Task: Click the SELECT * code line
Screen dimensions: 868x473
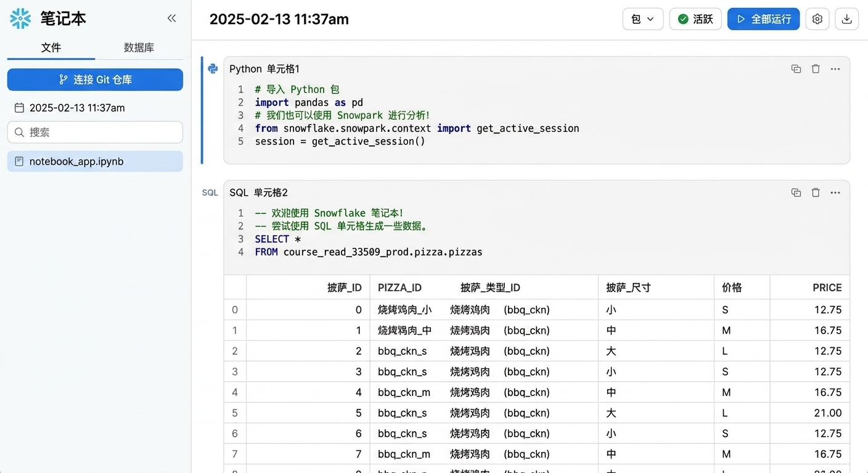Action: (278, 239)
